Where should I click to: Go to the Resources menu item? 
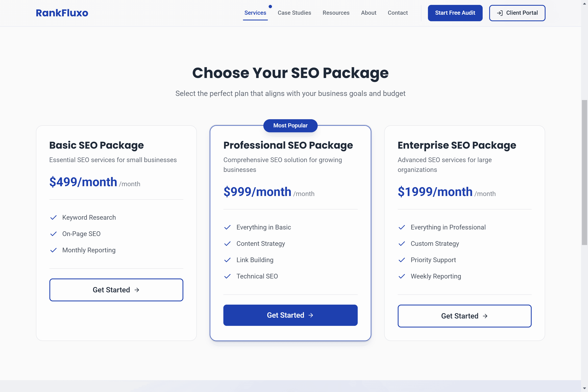pos(336,13)
